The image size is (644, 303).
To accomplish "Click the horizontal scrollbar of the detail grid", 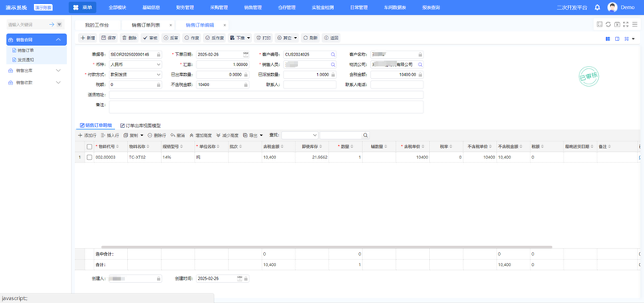I will (x=327, y=247).
